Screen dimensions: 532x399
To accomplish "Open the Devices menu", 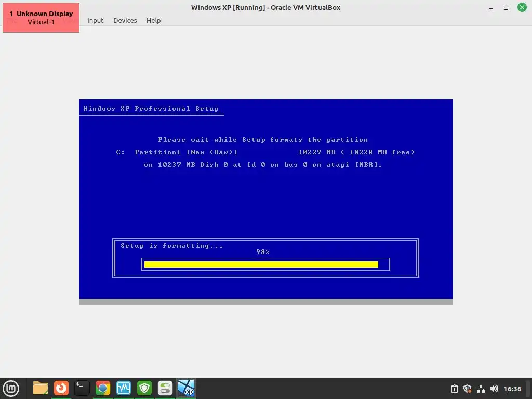I will tap(125, 20).
